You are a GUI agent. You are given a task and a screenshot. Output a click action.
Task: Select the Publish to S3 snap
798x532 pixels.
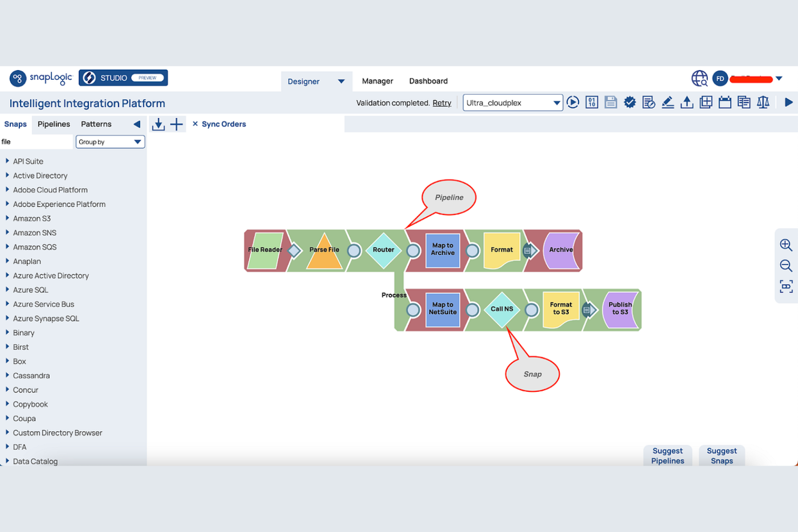coord(621,309)
